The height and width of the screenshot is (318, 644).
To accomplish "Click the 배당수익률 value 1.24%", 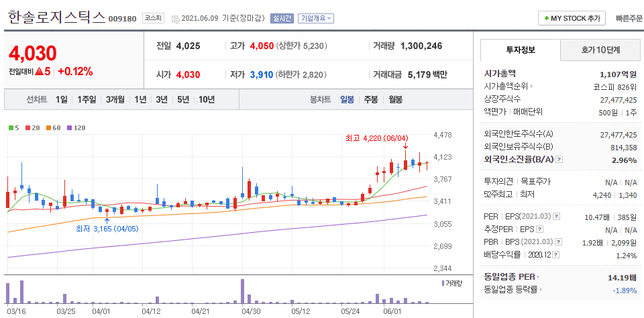I will click(627, 255).
